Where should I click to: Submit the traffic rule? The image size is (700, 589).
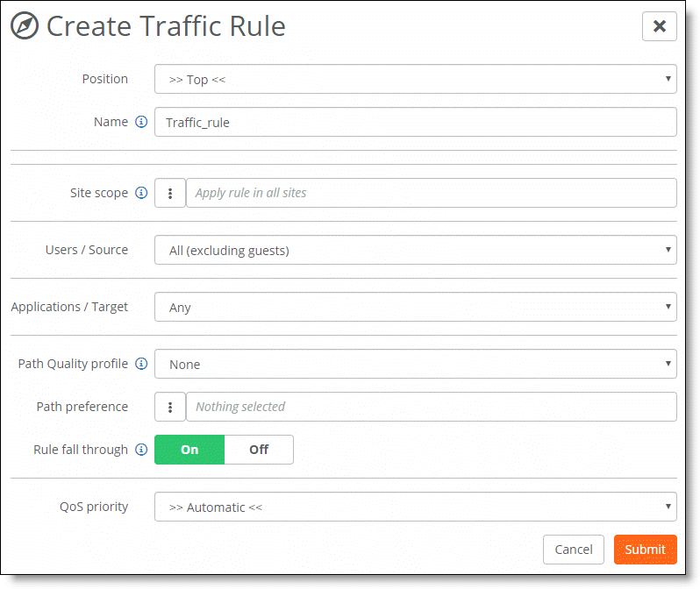coord(646,550)
